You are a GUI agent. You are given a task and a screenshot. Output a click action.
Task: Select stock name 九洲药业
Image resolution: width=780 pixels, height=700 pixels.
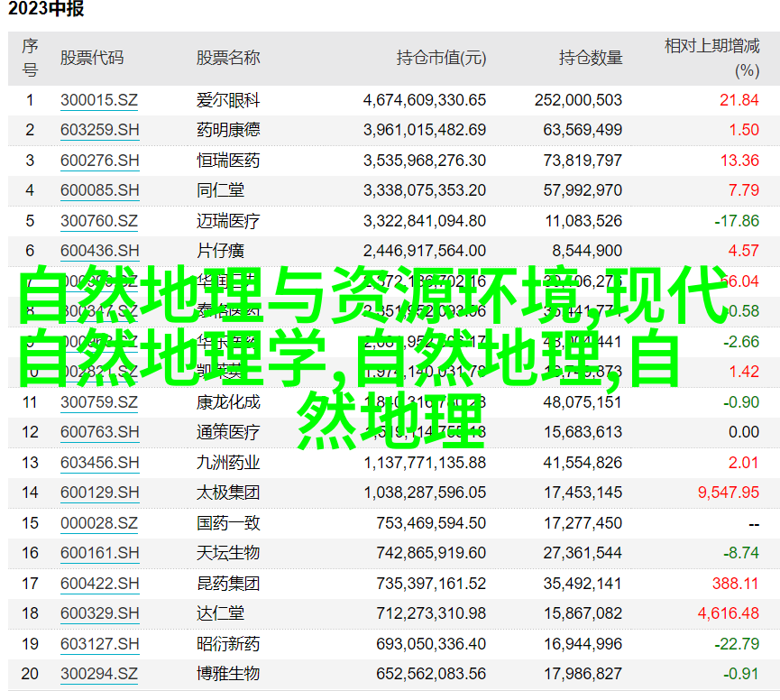click(228, 463)
